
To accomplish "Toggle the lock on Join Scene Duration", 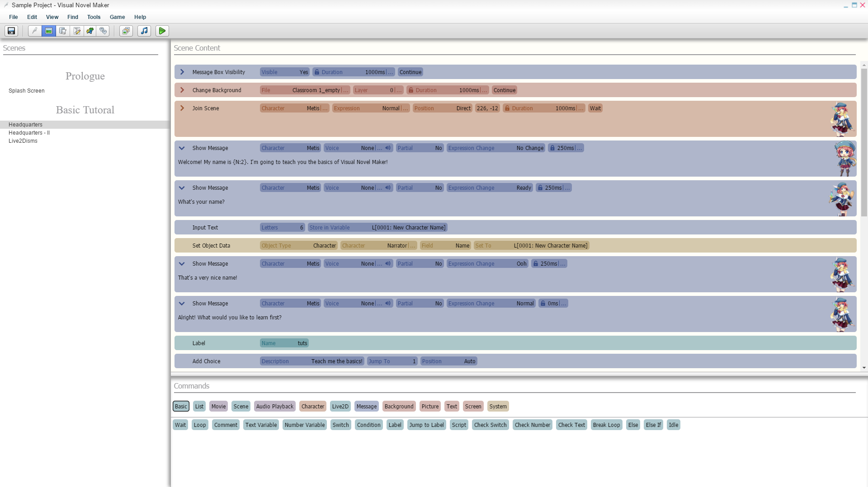I will coord(507,108).
